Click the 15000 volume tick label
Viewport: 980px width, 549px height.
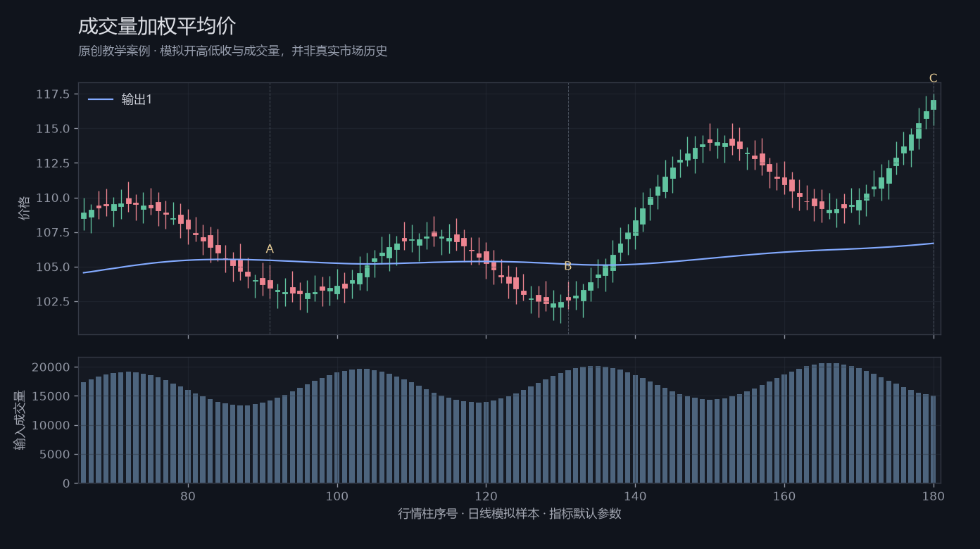[x=52, y=396]
